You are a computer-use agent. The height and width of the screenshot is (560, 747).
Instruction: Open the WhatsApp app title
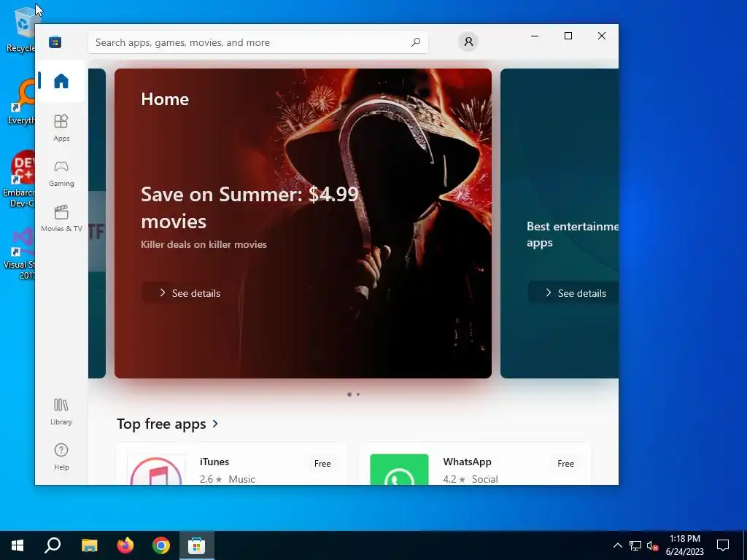(x=467, y=462)
